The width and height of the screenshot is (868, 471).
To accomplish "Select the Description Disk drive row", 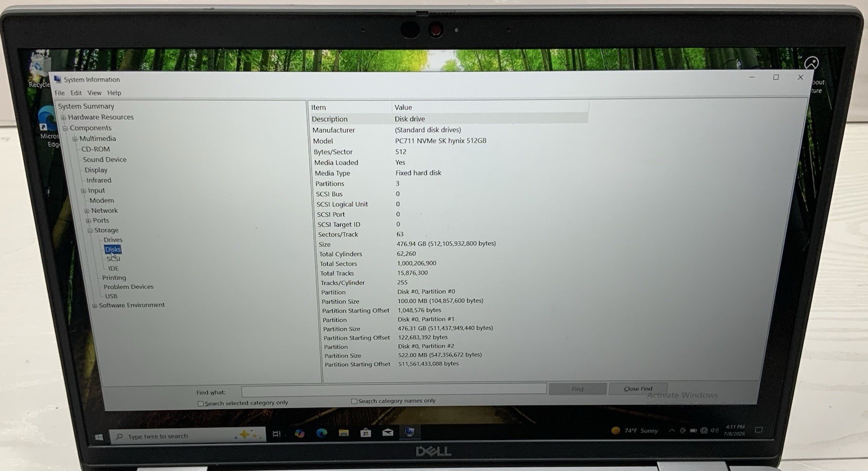I will click(x=449, y=119).
